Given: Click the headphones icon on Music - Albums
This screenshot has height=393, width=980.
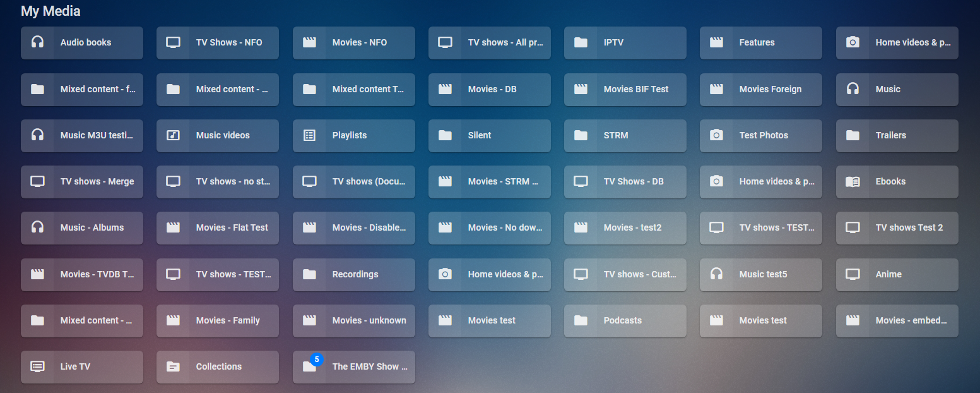Looking at the screenshot, I should click(37, 227).
